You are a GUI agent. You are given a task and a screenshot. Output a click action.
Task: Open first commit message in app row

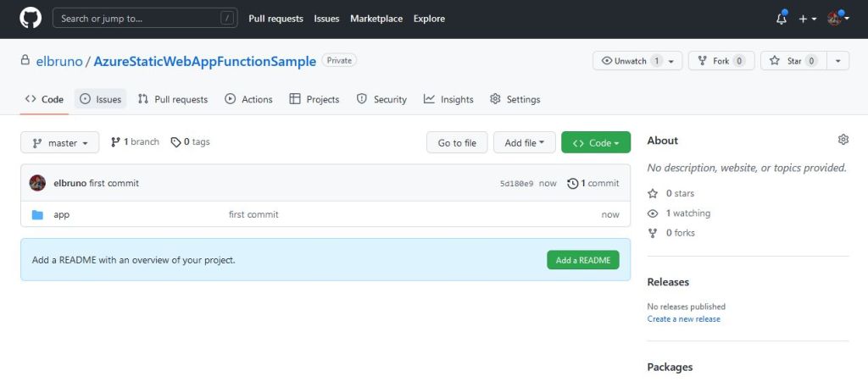253,214
